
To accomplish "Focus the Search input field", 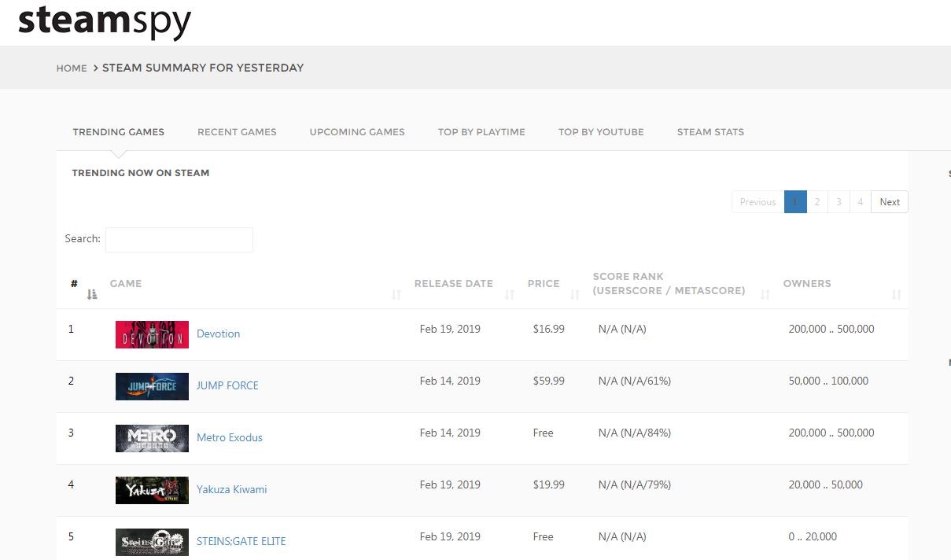I will click(179, 240).
